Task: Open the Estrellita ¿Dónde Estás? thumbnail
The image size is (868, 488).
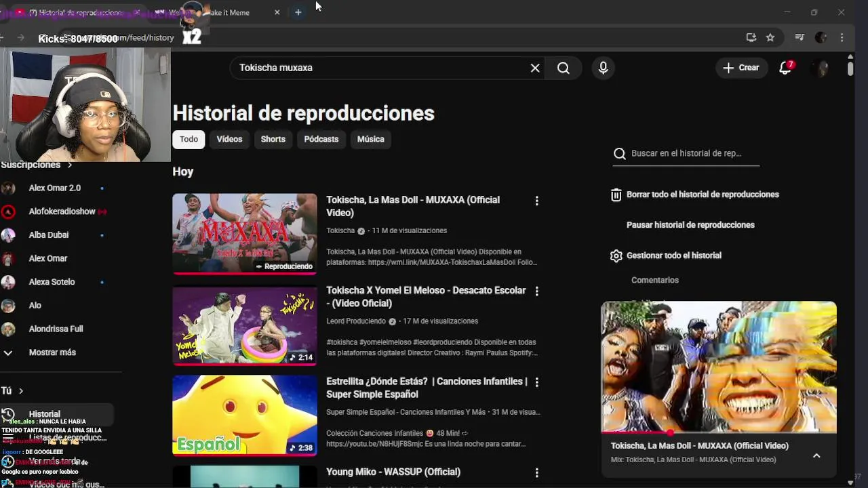Action: tap(245, 415)
